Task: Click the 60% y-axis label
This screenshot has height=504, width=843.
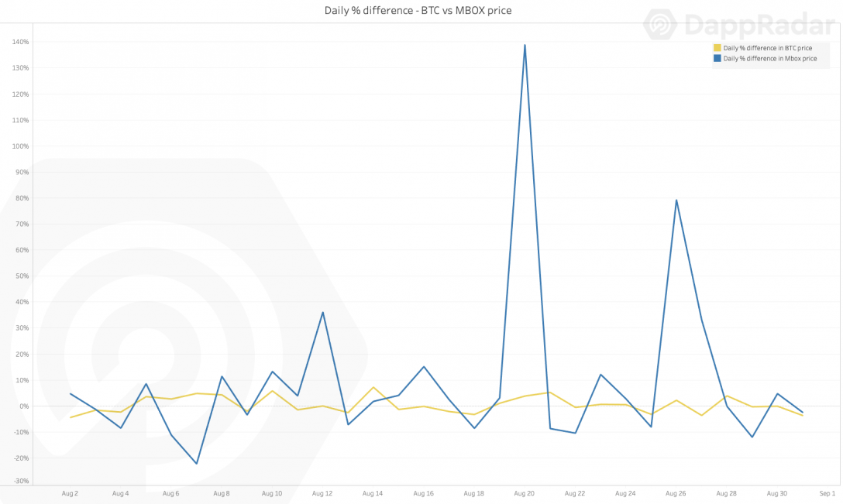Action: coord(22,250)
